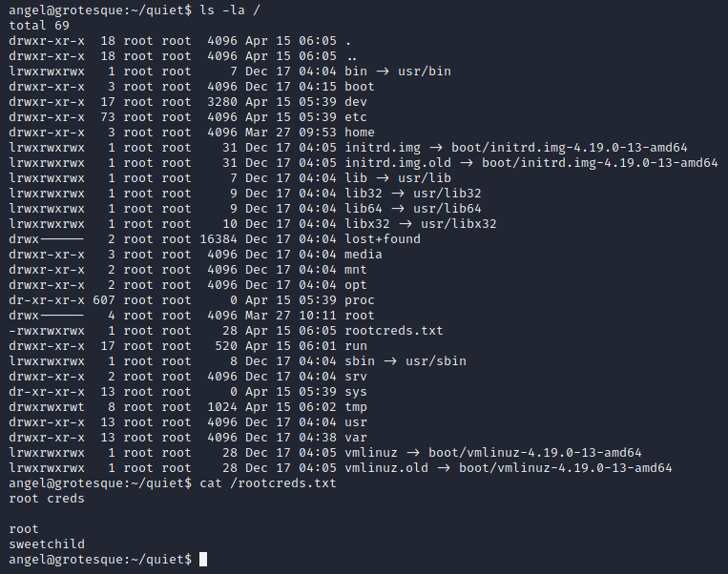Click the libx32 symlink name
Screen dimensions: 728x574
pyautogui.click(x=366, y=224)
